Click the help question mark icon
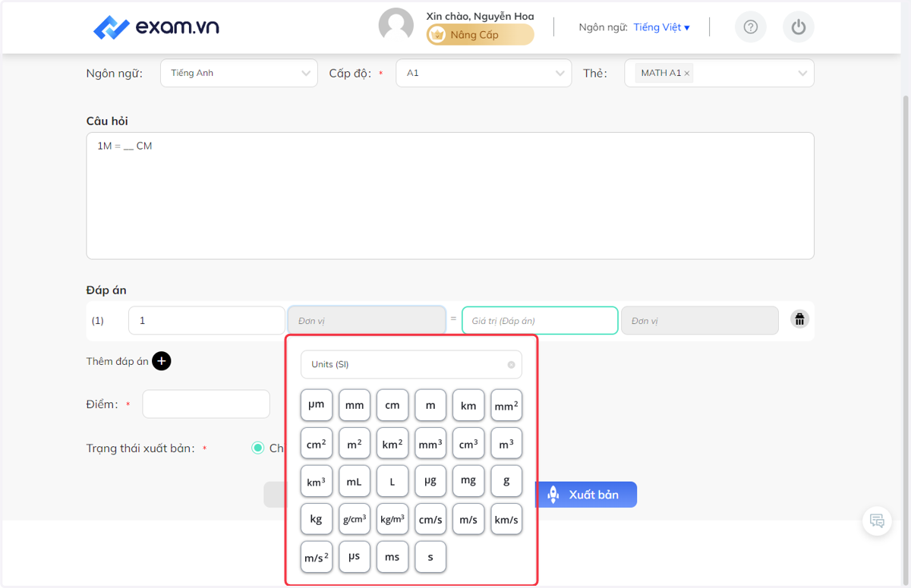The width and height of the screenshot is (911, 588). coord(751,27)
